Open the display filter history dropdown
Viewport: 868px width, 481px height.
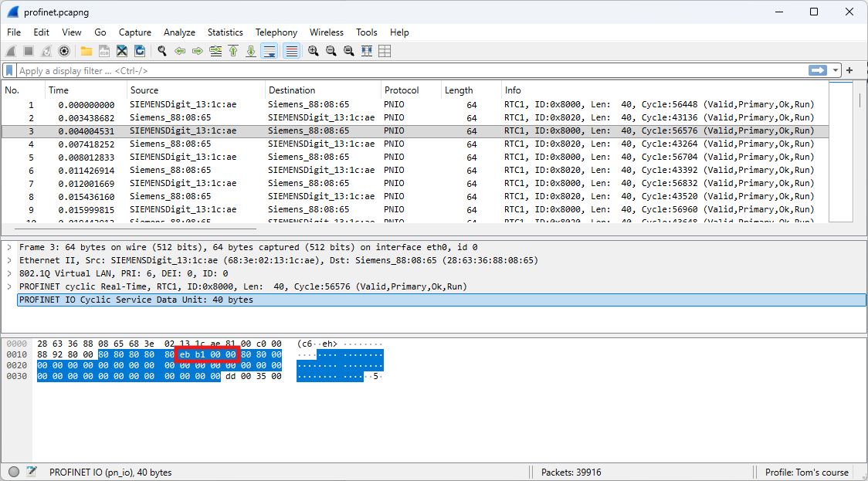point(836,70)
